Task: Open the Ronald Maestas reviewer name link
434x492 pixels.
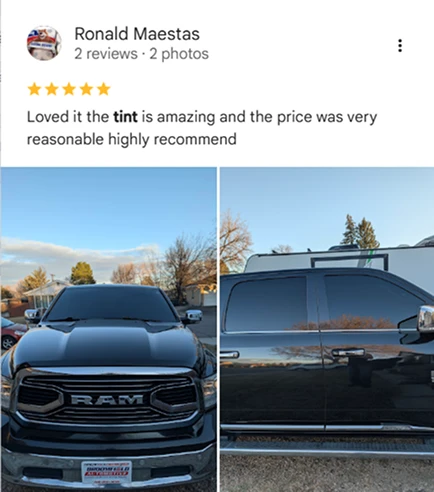Action: coord(137,34)
